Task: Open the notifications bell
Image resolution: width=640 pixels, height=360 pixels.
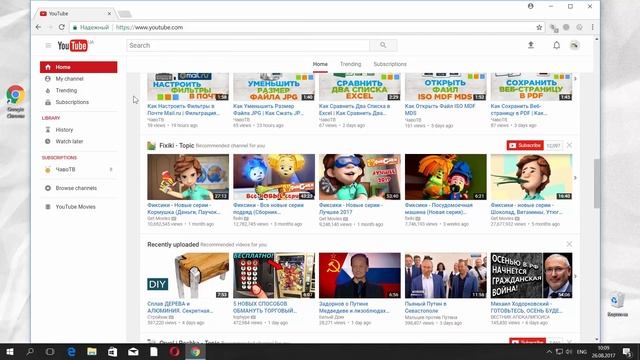Action: tap(556, 45)
